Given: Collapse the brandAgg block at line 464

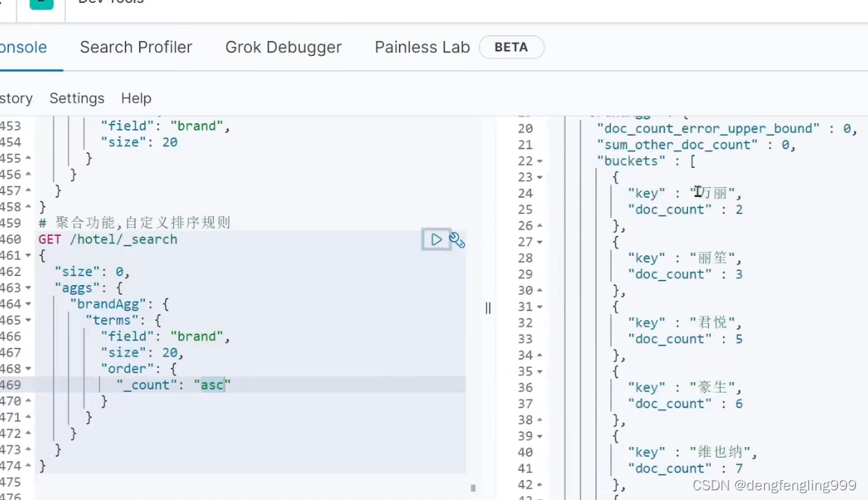Looking at the screenshot, I should click(x=28, y=304).
